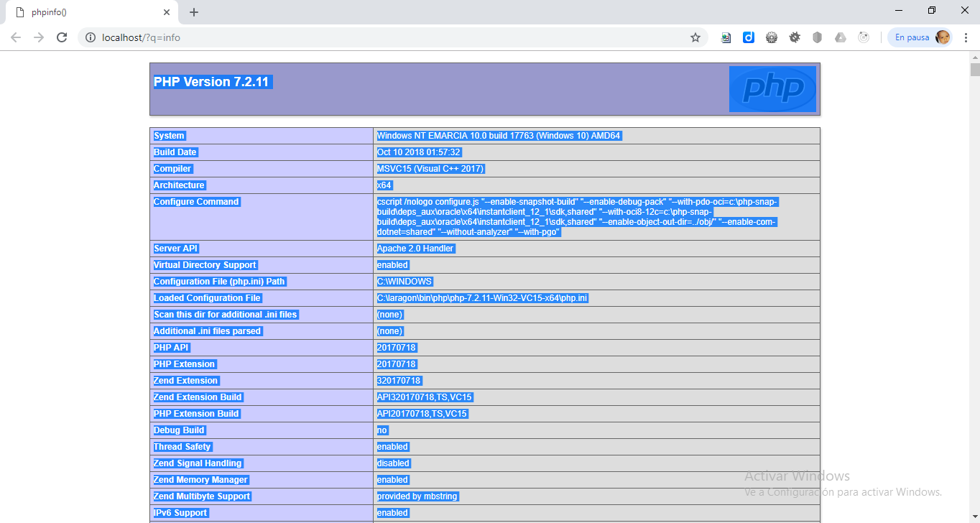Click 'API320170718,TS,VC15' value
Image resolution: width=980 pixels, height=523 pixels.
[x=425, y=397]
